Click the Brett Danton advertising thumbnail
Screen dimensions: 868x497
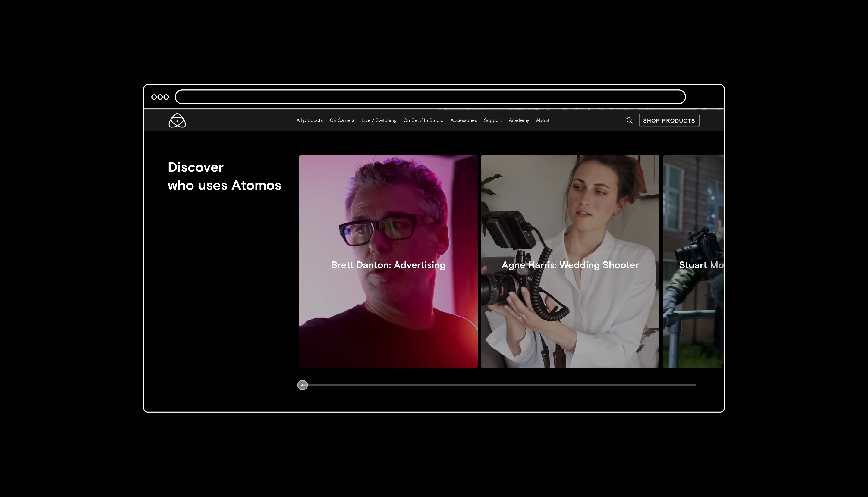point(388,261)
